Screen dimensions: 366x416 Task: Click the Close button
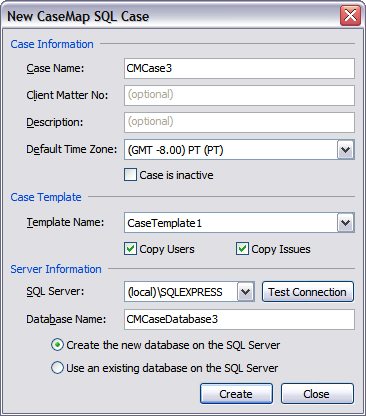[317, 394]
